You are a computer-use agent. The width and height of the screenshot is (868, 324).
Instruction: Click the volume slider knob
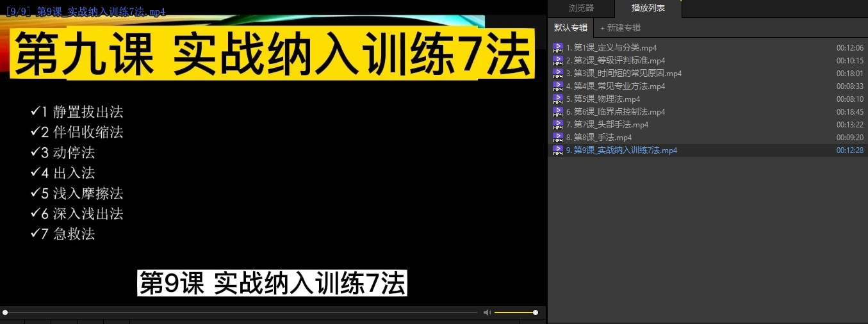536,312
